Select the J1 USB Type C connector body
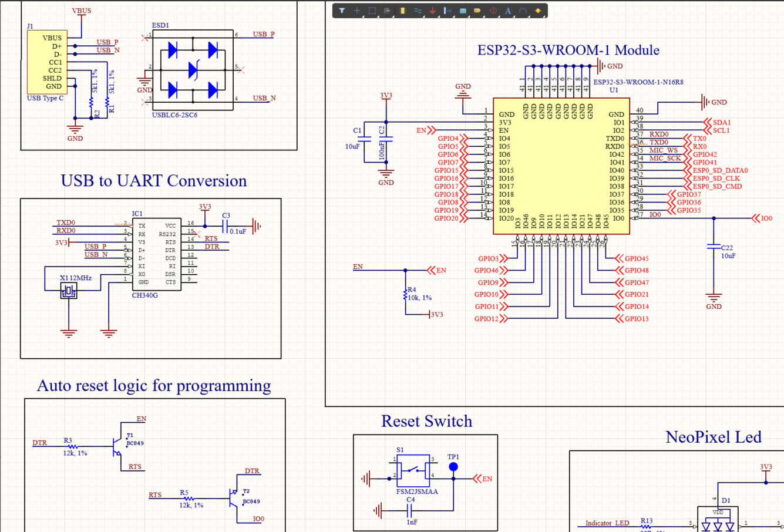The width and height of the screenshot is (784, 532). click(x=47, y=62)
